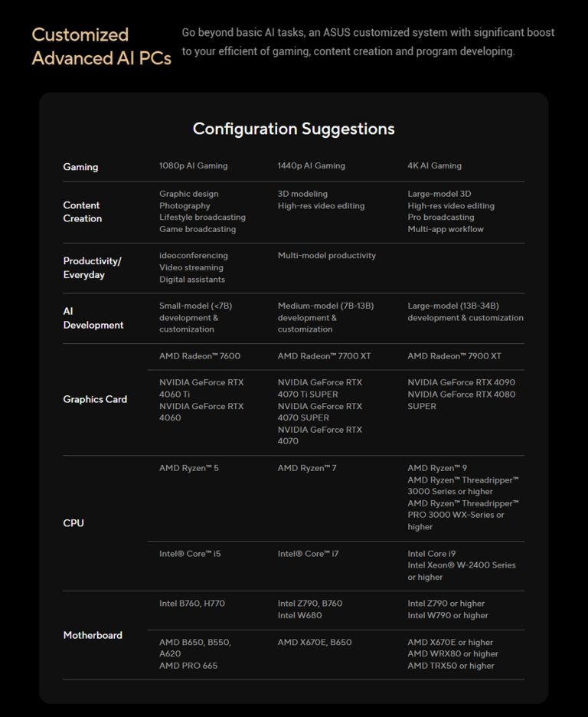Click the Configuration Suggestions title

pyautogui.click(x=294, y=129)
